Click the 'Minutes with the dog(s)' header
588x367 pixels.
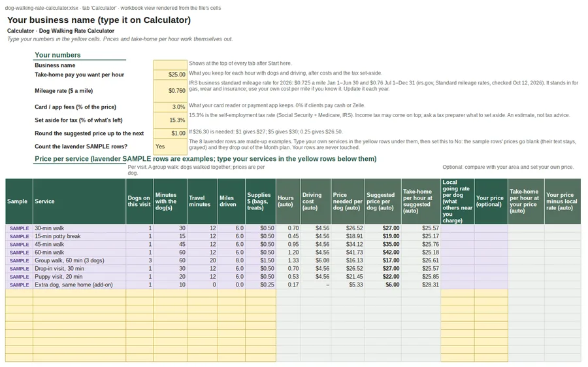(x=171, y=201)
